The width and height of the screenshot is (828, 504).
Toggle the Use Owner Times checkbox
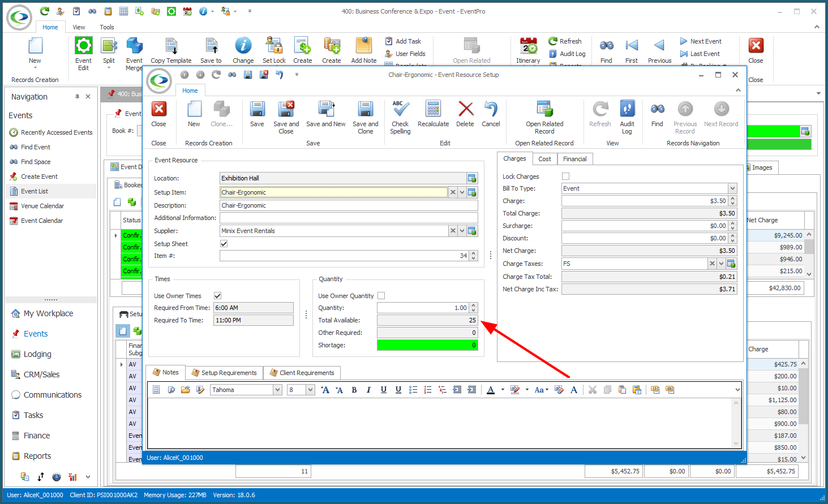tap(218, 296)
